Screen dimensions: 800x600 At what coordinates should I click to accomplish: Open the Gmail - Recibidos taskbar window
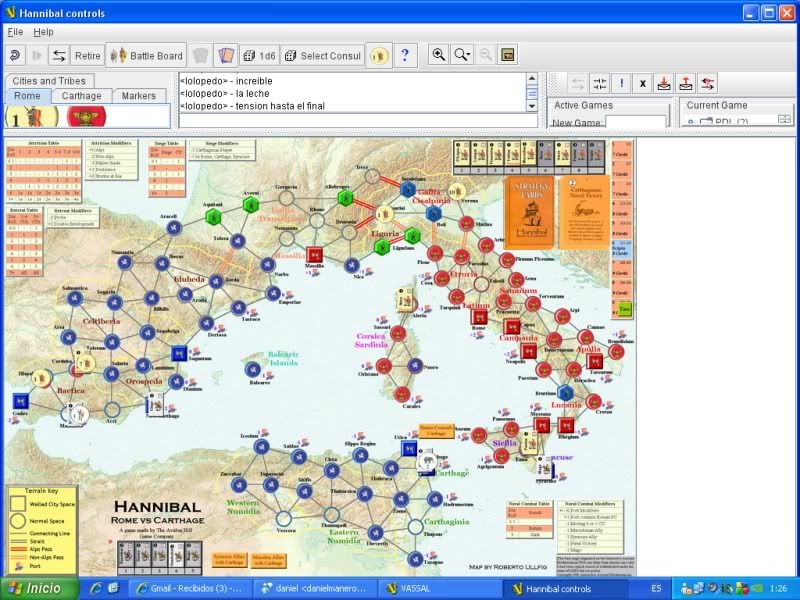[x=191, y=588]
